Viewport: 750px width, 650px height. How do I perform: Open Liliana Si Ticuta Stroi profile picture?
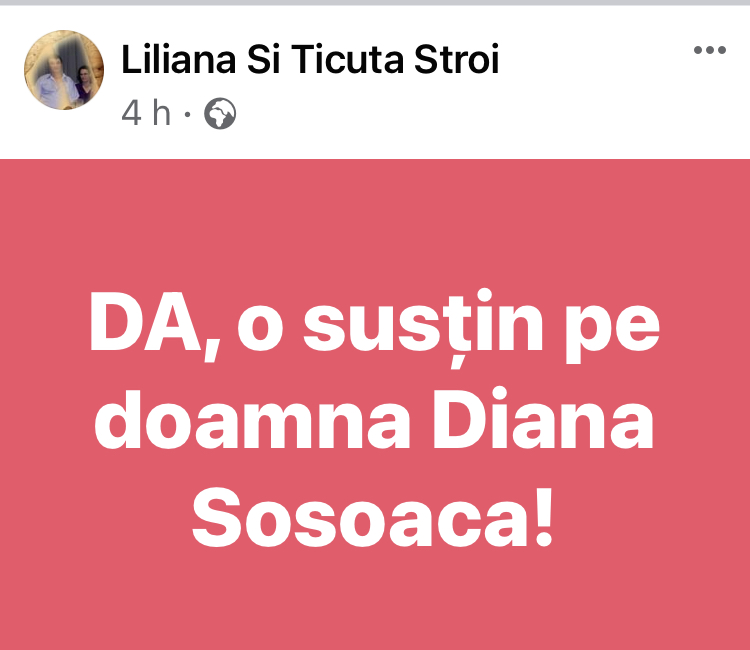pos(64,70)
